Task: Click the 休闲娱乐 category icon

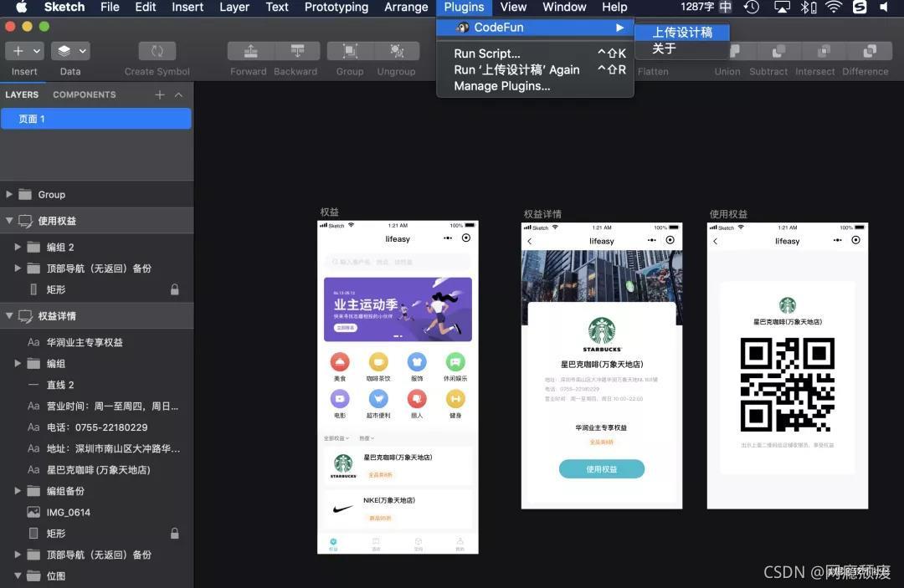Action: (455, 362)
